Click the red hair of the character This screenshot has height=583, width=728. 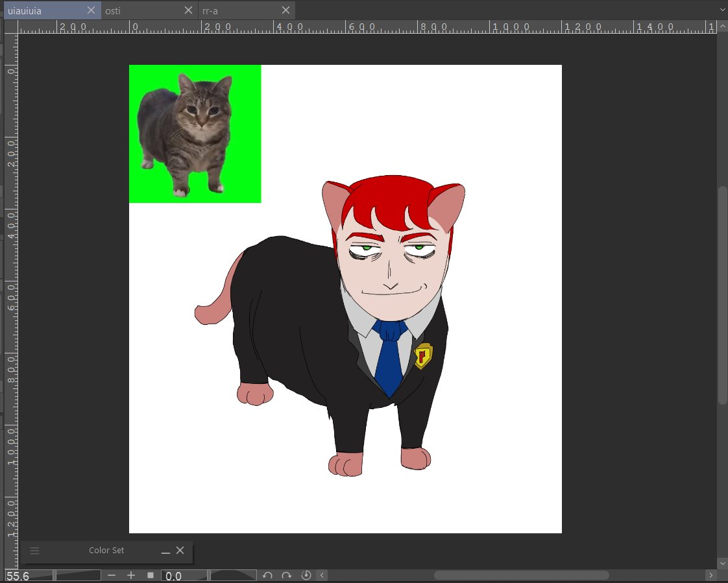point(391,200)
